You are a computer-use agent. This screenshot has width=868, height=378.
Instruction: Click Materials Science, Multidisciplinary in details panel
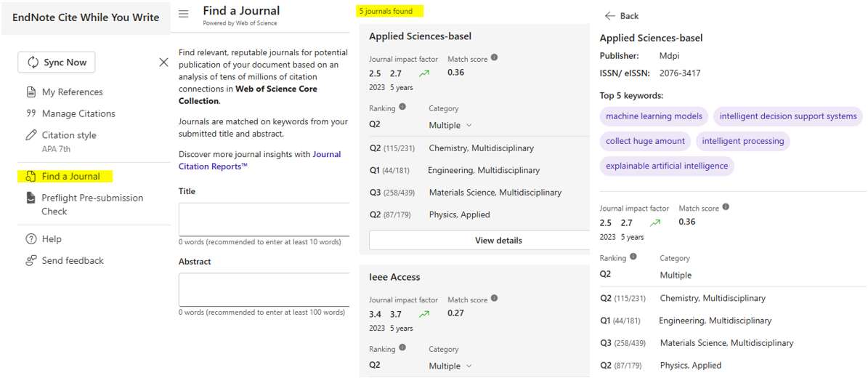(x=727, y=343)
